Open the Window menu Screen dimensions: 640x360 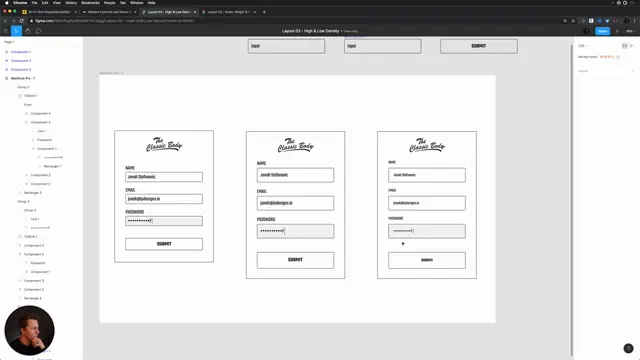click(136, 2)
